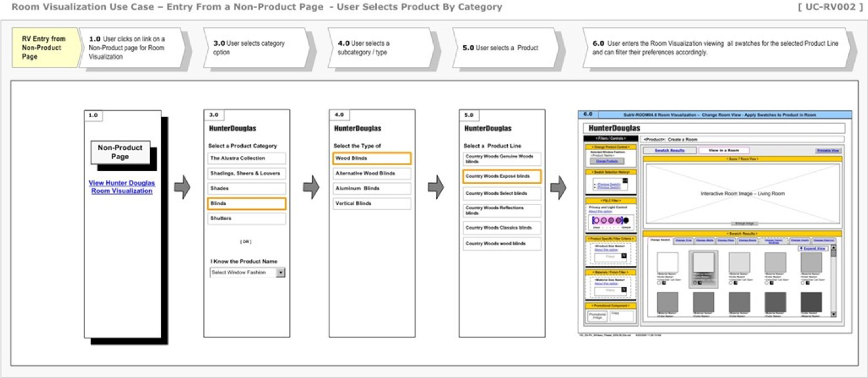Screen dimensions: 868x378
Task: Click the Materials / Finish Filters field
Action: point(610,291)
